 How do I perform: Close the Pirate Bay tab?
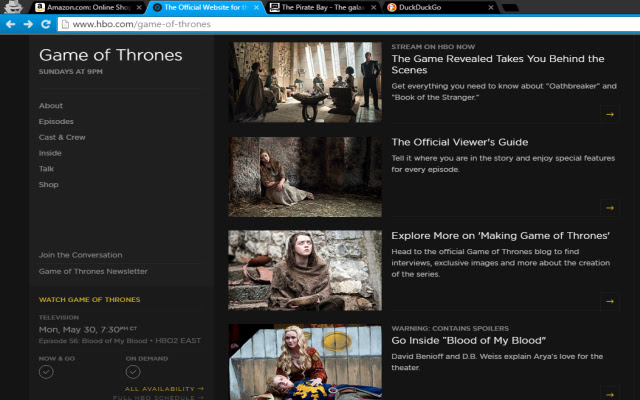(x=373, y=7)
